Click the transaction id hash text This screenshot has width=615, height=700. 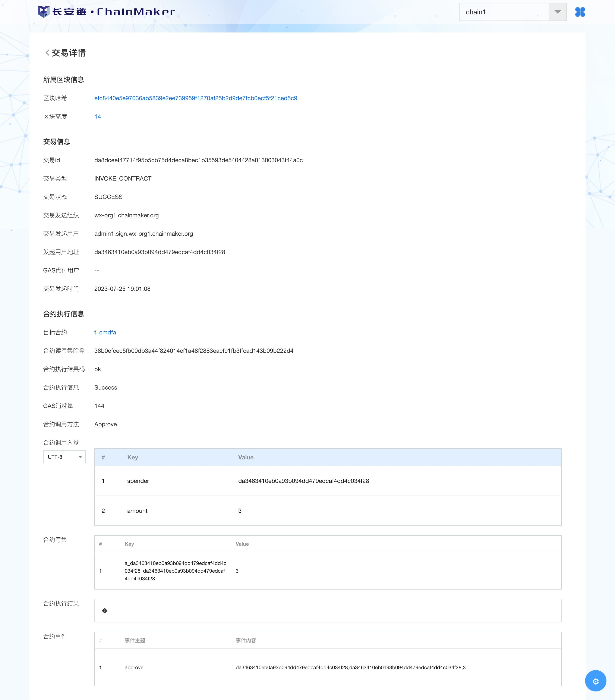pyautogui.click(x=198, y=160)
